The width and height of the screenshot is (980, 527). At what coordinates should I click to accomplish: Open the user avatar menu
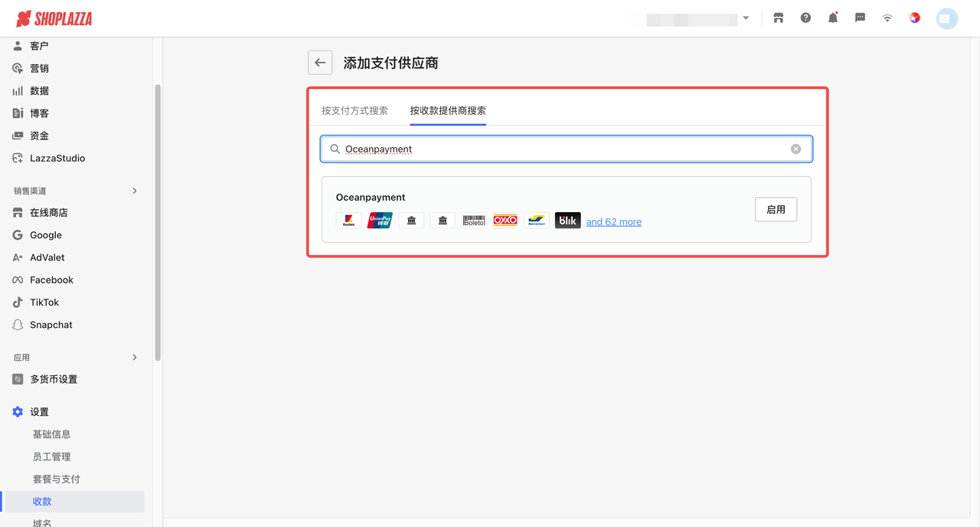coord(947,18)
